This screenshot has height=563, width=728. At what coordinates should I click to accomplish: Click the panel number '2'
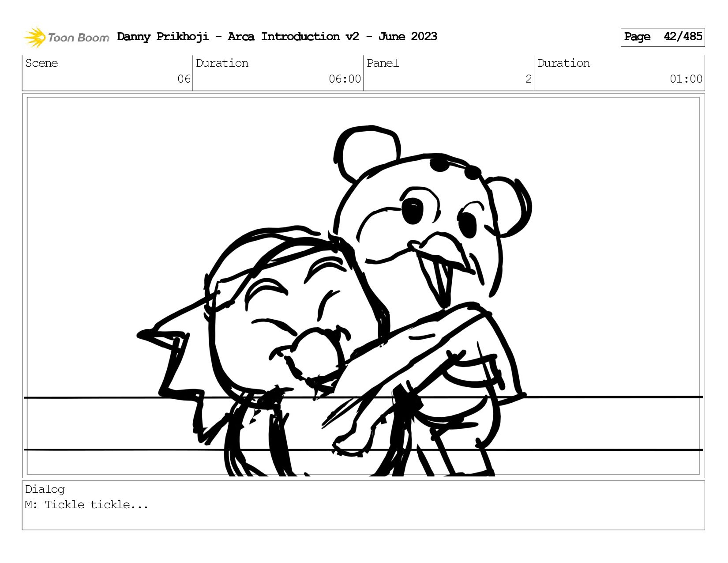(528, 79)
